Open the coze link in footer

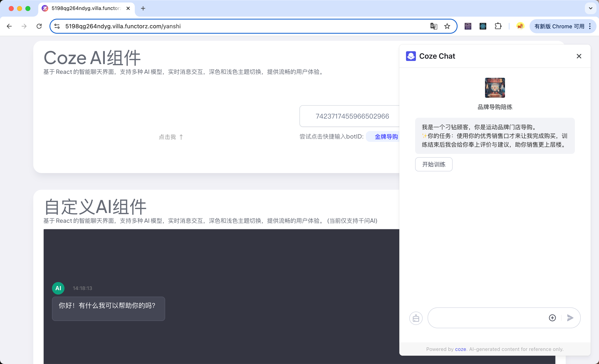(x=460, y=349)
